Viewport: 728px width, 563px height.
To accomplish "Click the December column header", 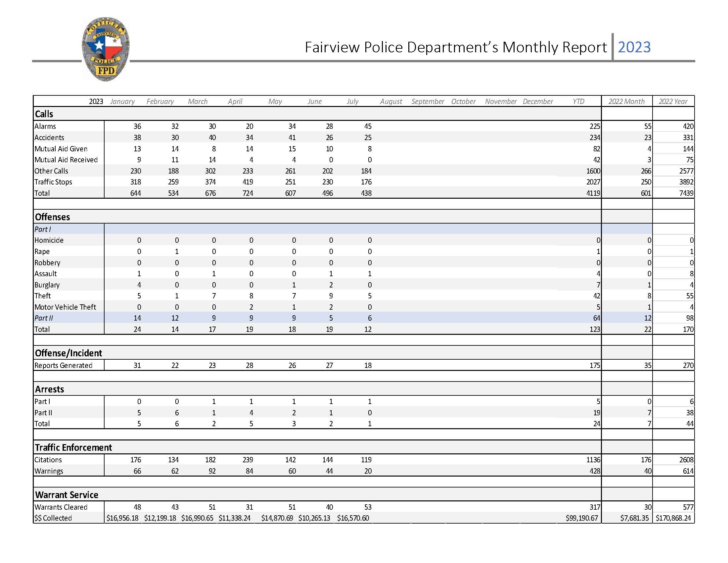I will click(538, 101).
